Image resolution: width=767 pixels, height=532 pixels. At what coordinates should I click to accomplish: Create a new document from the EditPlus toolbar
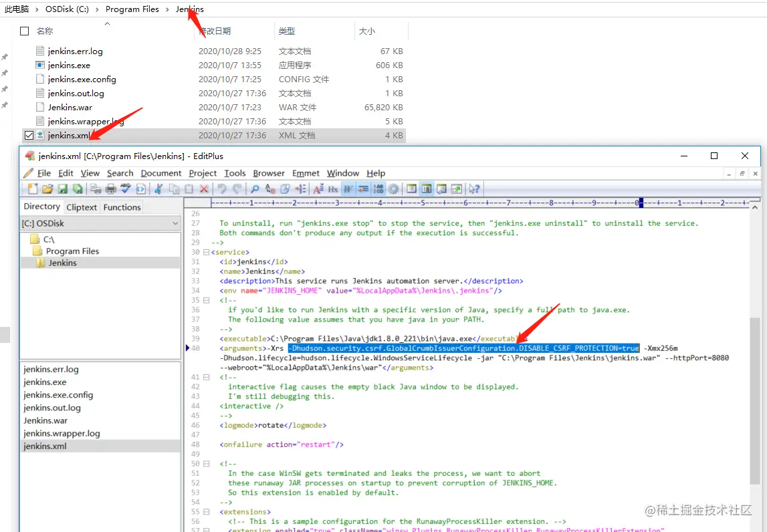pyautogui.click(x=32, y=188)
